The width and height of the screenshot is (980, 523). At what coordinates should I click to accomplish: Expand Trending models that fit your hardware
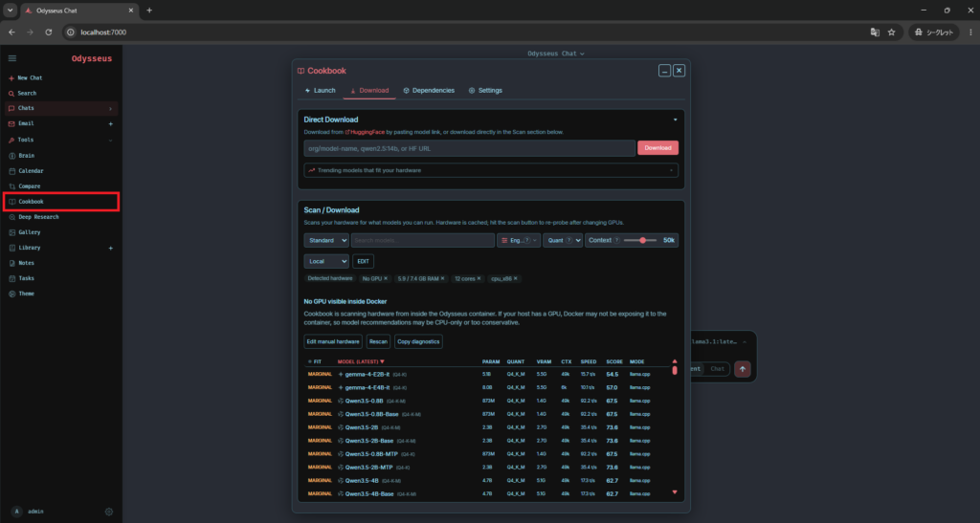(x=491, y=170)
